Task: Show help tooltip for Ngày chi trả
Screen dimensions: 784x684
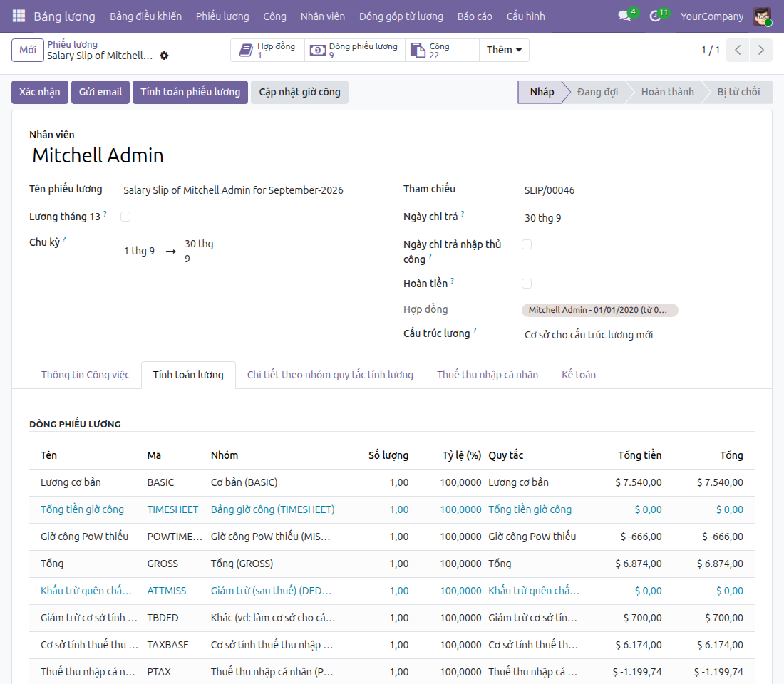Action: [x=463, y=214]
